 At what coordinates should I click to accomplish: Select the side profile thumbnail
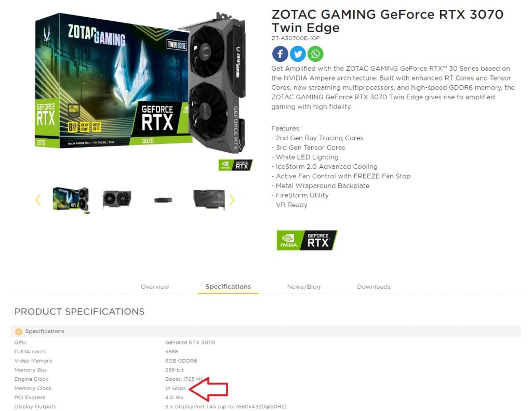pos(163,200)
